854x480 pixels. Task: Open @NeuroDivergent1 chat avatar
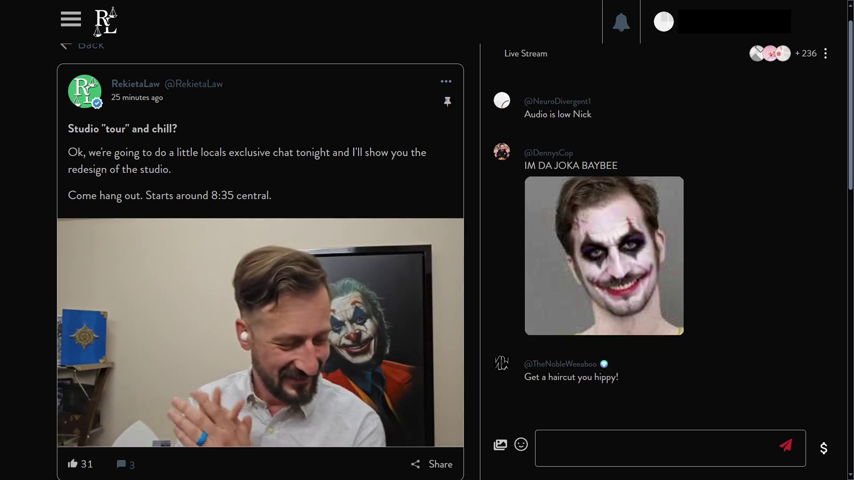click(x=502, y=100)
